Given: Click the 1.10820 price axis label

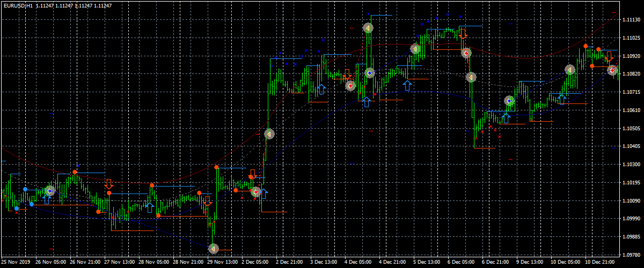Looking at the screenshot, I should pyautogui.click(x=630, y=74).
